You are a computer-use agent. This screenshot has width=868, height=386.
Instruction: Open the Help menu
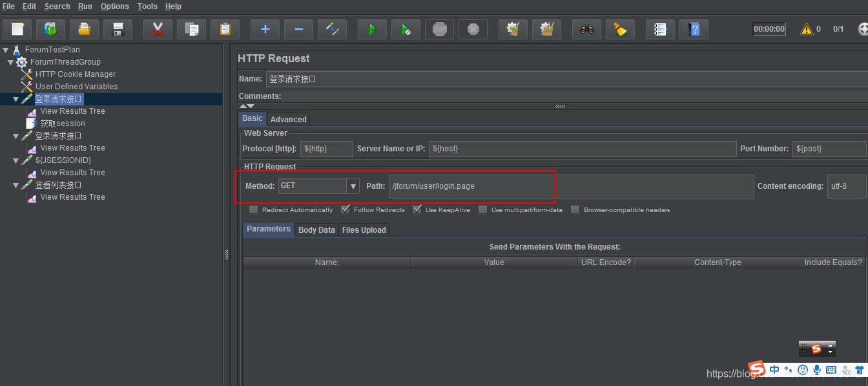[173, 6]
